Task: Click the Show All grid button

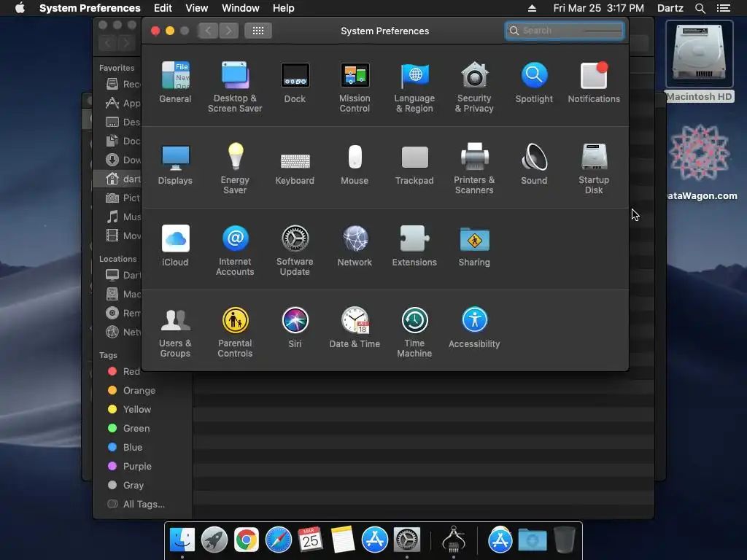Action: (258, 31)
